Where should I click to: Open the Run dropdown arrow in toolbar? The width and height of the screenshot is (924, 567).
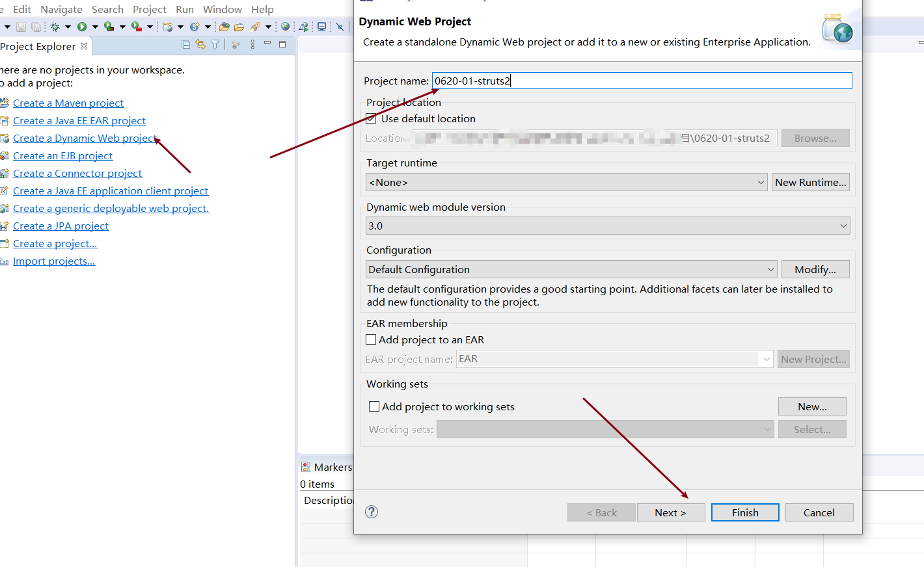[x=95, y=27]
